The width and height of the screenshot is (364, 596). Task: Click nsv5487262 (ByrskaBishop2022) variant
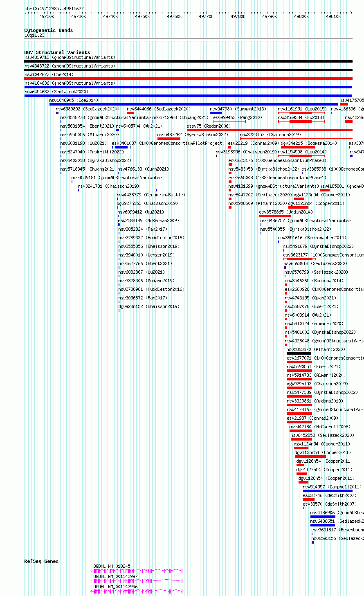193,135
